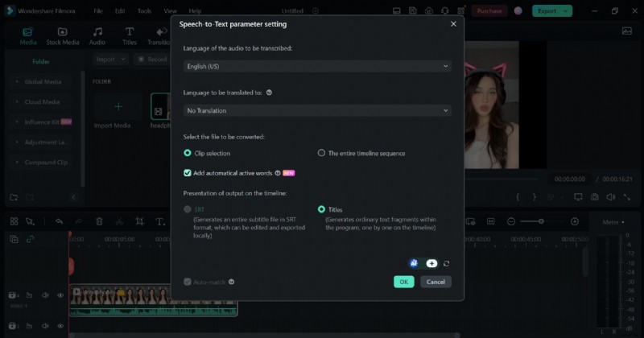Click the new folder icon below folder list

[14, 197]
